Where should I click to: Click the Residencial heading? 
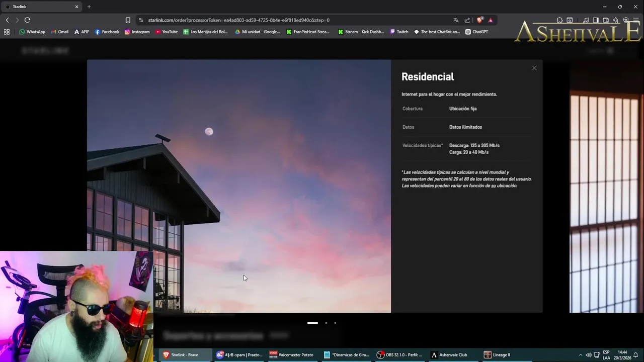coord(428,77)
